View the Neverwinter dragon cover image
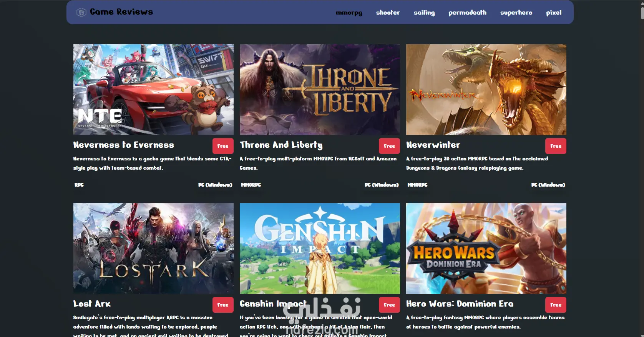Image resolution: width=644 pixels, height=337 pixels. [486, 90]
